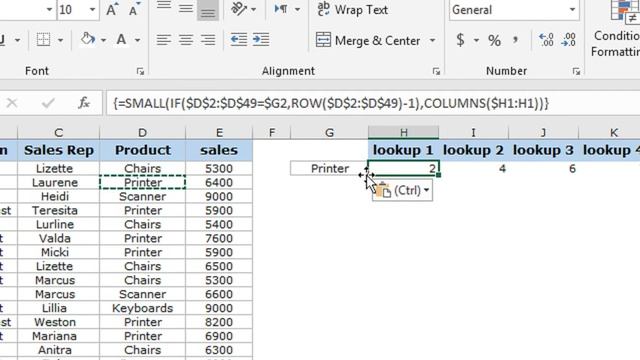Open Insert Function fx dialog
The image size is (640, 360).
[84, 103]
